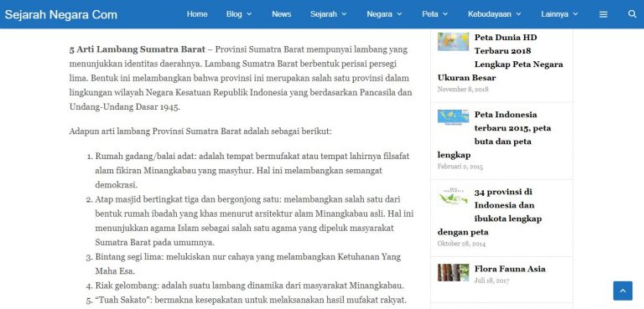Viewport: 644px width, 309px height.
Task: Expand the Peta dropdown menu
Action: tap(434, 14)
